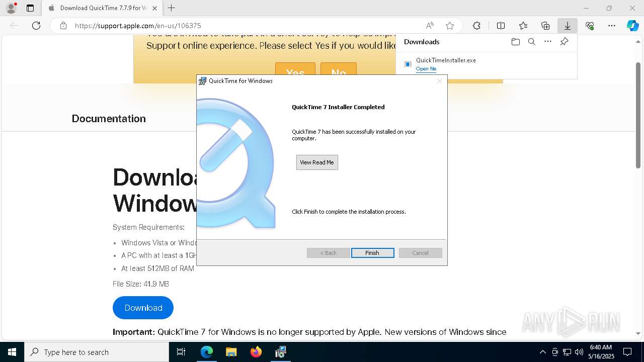
Task: Open Task View on the taskbar
Action: (181, 352)
